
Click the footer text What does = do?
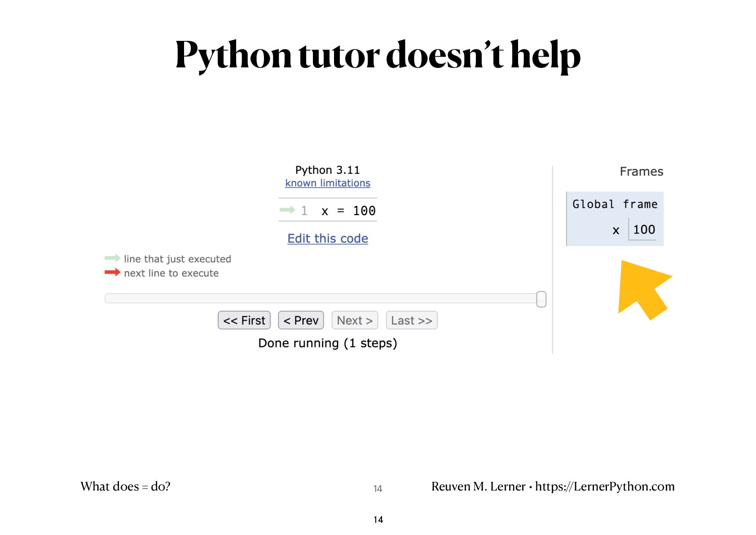(x=126, y=486)
